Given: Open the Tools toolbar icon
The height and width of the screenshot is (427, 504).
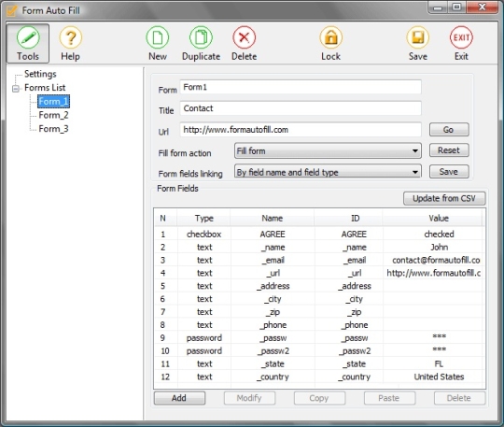Looking at the screenshot, I should (x=28, y=43).
